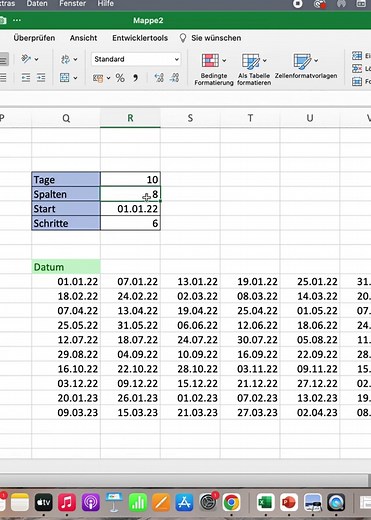
Task: Click the Als Tabelle formatieren icon
Action: pyautogui.click(x=251, y=61)
